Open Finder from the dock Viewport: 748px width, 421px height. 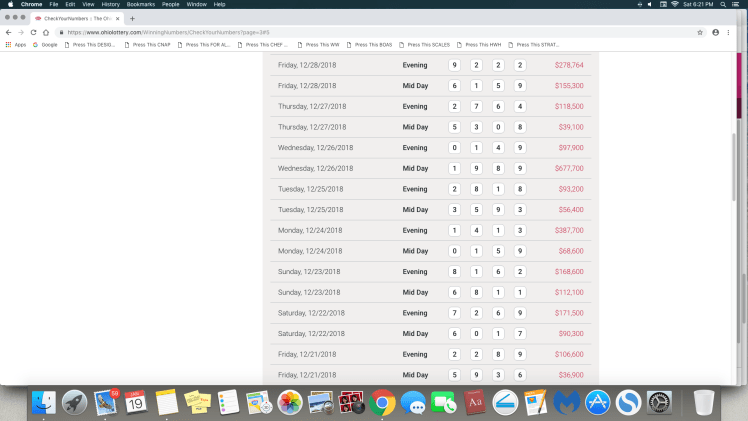tap(44, 403)
